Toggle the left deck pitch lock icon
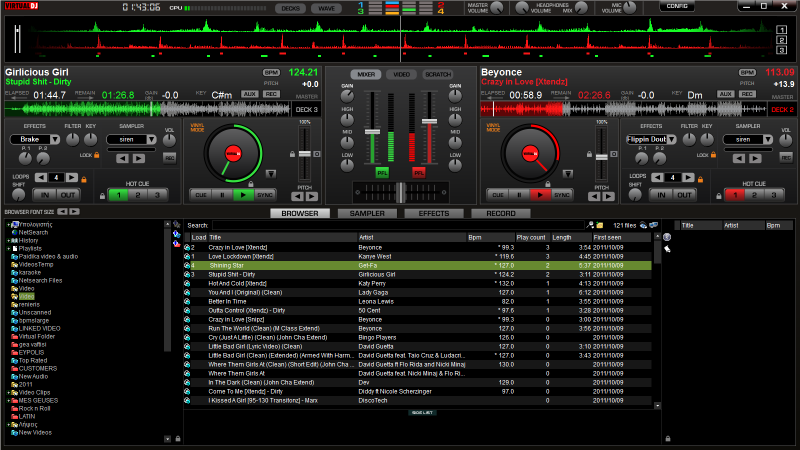 (x=292, y=154)
